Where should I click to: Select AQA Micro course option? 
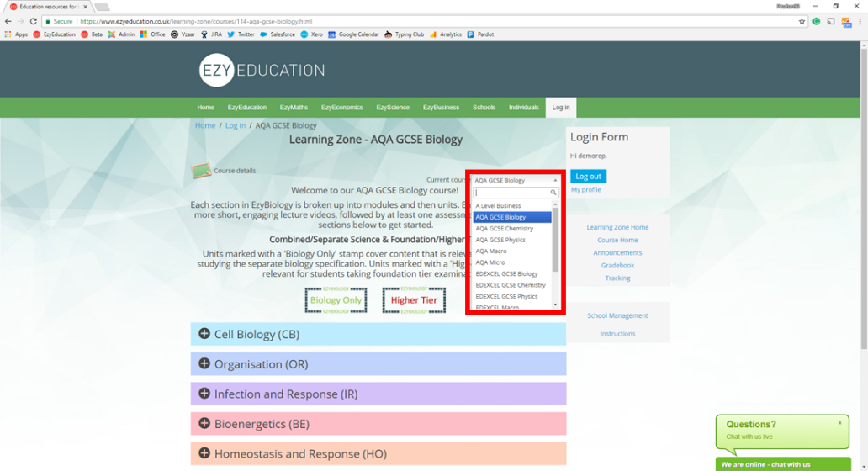click(512, 262)
